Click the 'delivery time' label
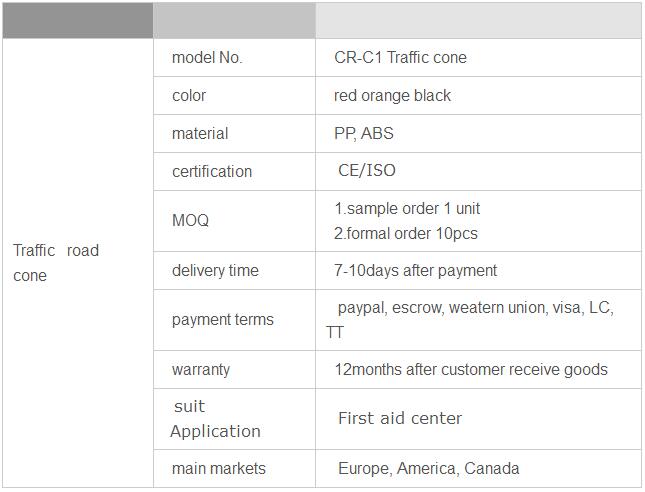Image resolution: width=645 pixels, height=492 pixels. click(215, 270)
